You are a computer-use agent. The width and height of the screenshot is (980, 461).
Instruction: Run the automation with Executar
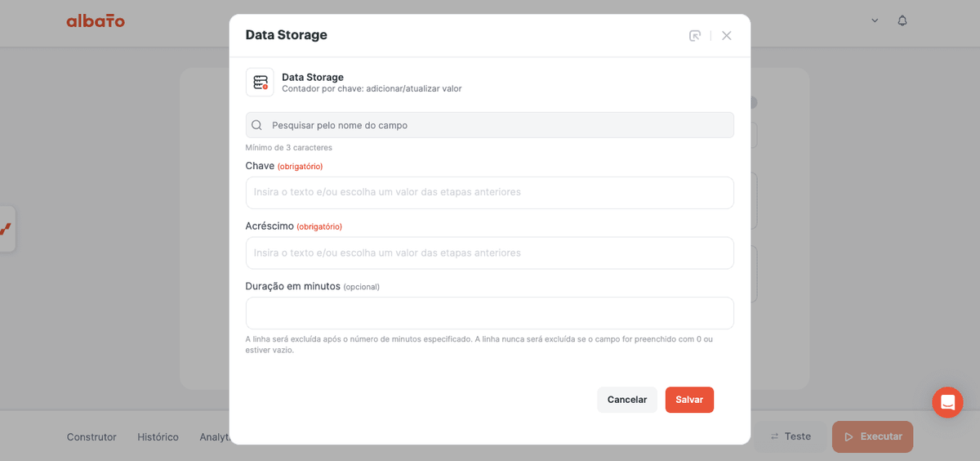[x=872, y=436]
